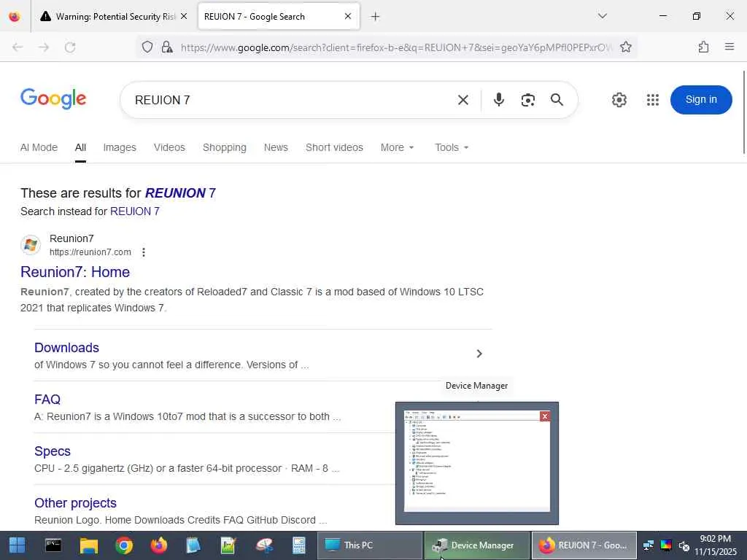Switch to Images results

[x=120, y=147]
